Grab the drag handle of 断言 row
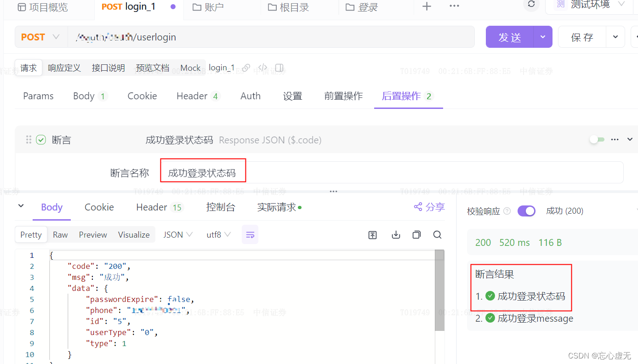 click(28, 140)
